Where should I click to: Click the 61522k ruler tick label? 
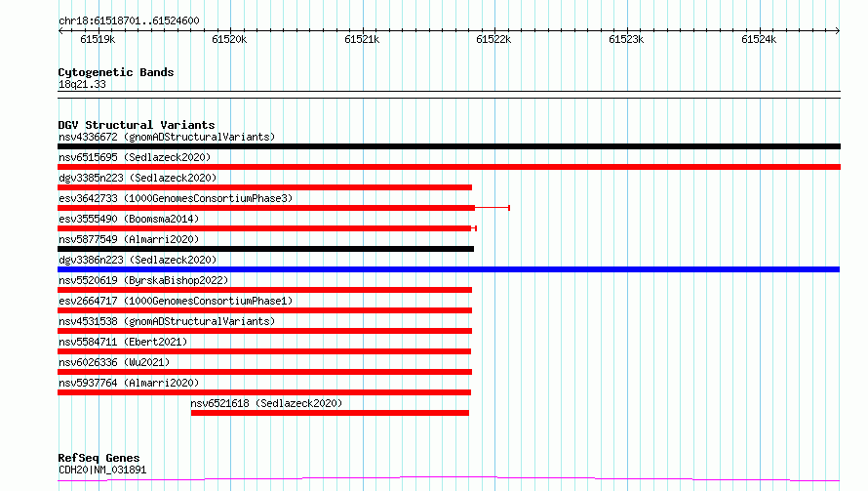tap(493, 39)
